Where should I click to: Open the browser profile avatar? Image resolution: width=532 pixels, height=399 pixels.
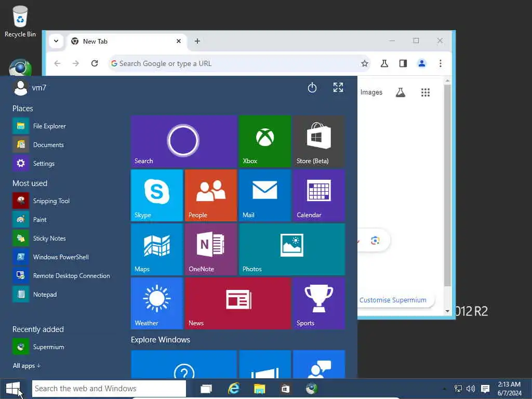[422, 63]
